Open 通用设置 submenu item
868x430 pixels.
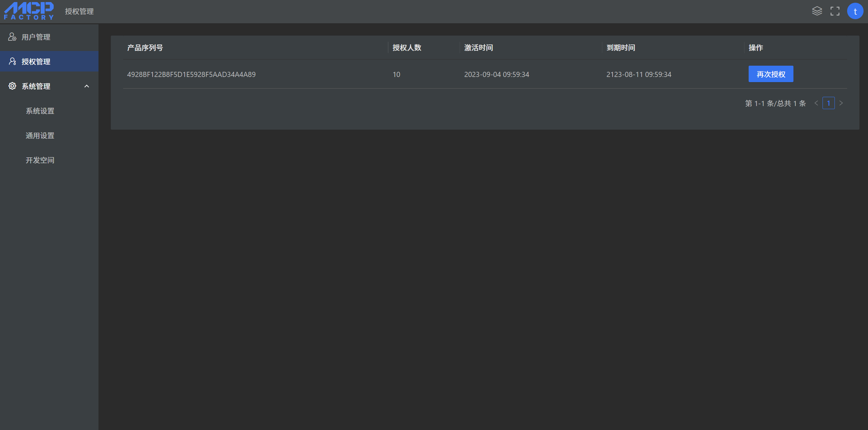(40, 135)
